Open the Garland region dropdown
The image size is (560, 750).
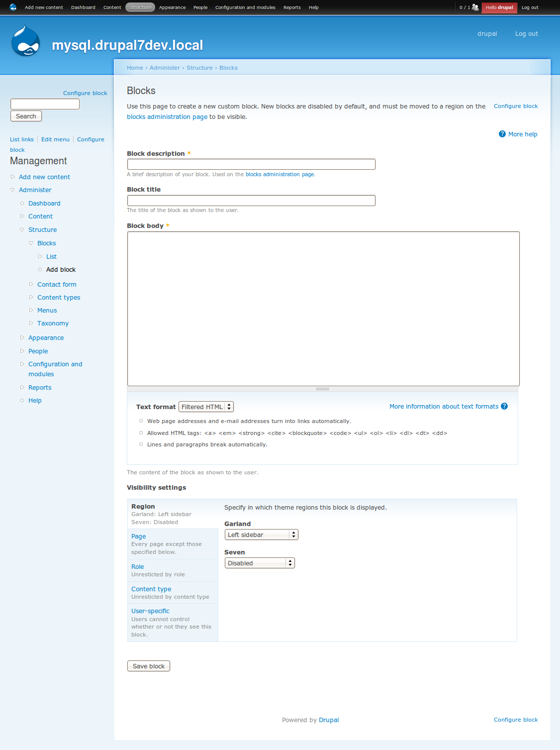click(x=261, y=534)
